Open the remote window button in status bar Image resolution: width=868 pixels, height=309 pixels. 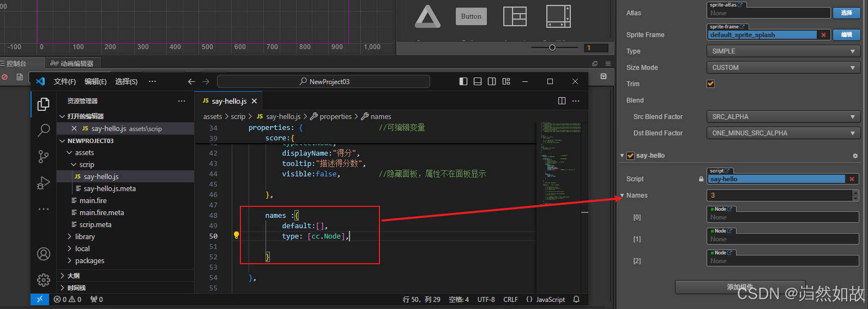pos(39,299)
